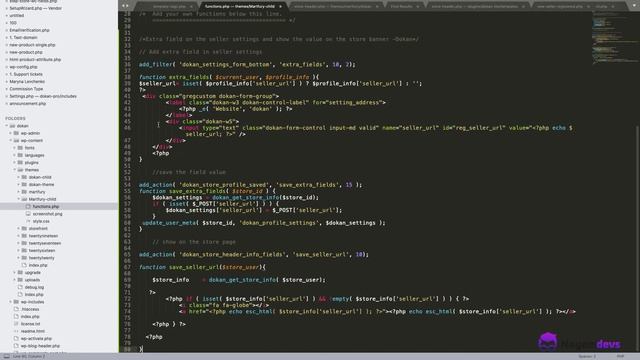Viewport: 640px width, 360px height.
Task: Open 'Maryna Levchenko' open file entry
Action: click(27, 82)
